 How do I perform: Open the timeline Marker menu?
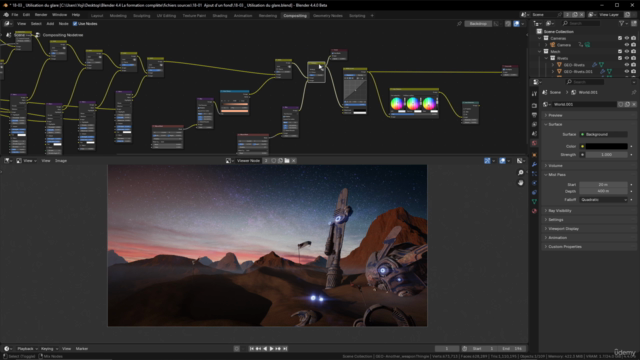pos(82,349)
